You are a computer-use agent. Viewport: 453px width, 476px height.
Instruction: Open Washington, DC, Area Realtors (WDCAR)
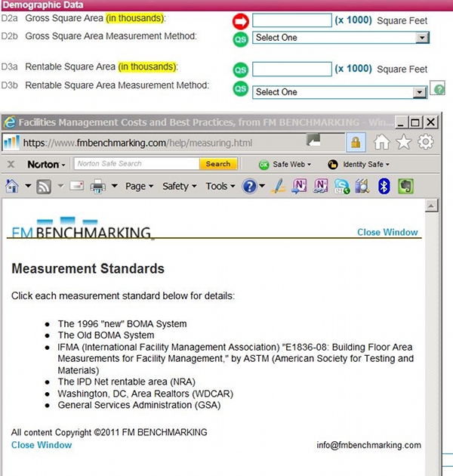coord(145,394)
